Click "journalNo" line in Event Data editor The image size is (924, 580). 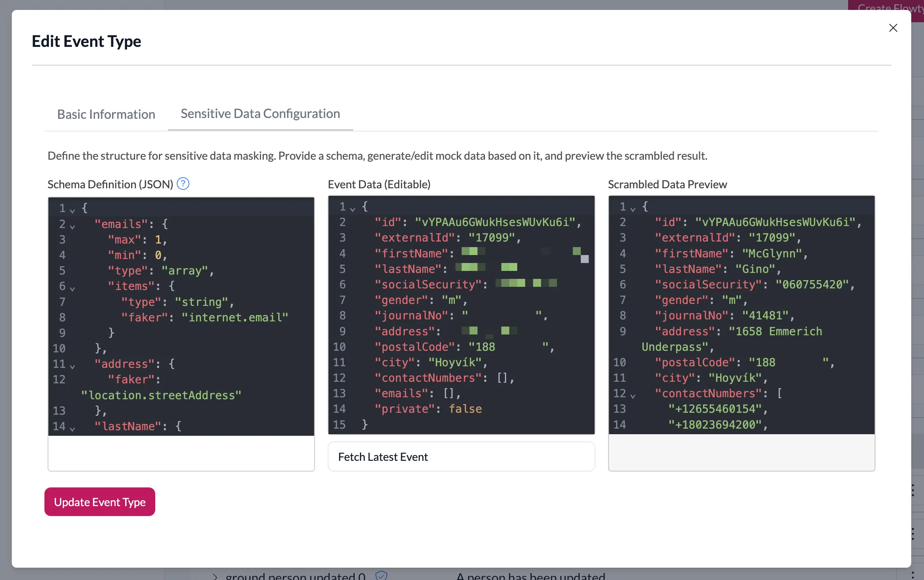[x=461, y=315]
